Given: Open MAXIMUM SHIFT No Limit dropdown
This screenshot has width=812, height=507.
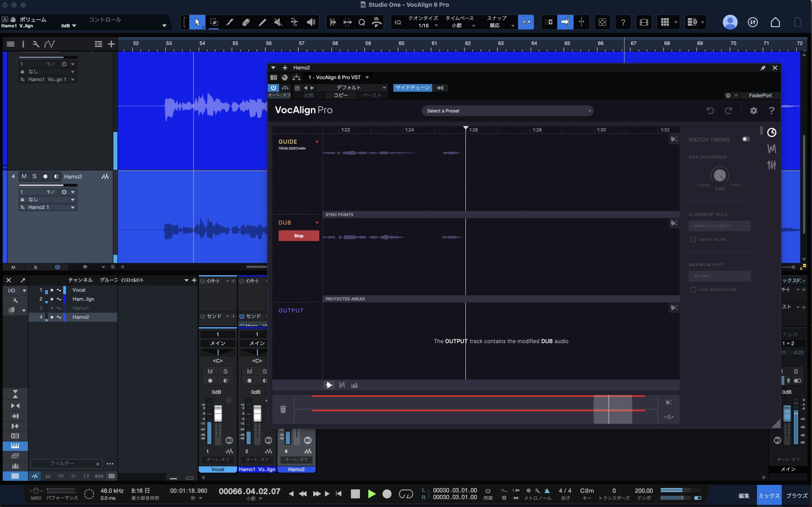Looking at the screenshot, I should pos(719,276).
